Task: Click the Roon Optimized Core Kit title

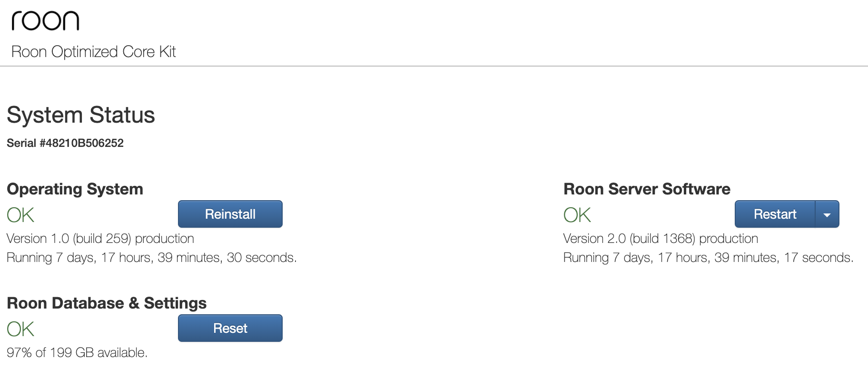Action: pos(94,51)
